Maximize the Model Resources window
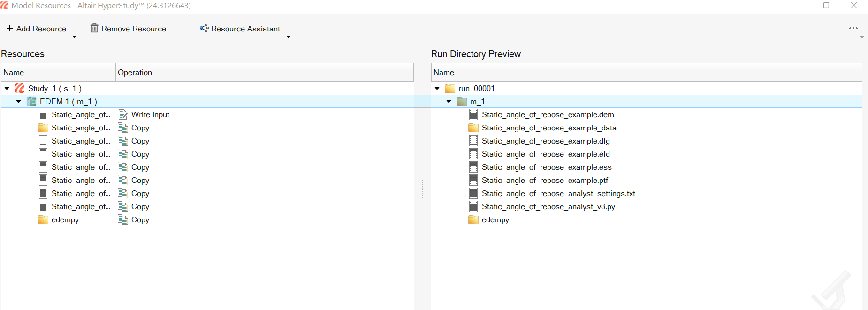The image size is (868, 310). pyautogui.click(x=826, y=5)
